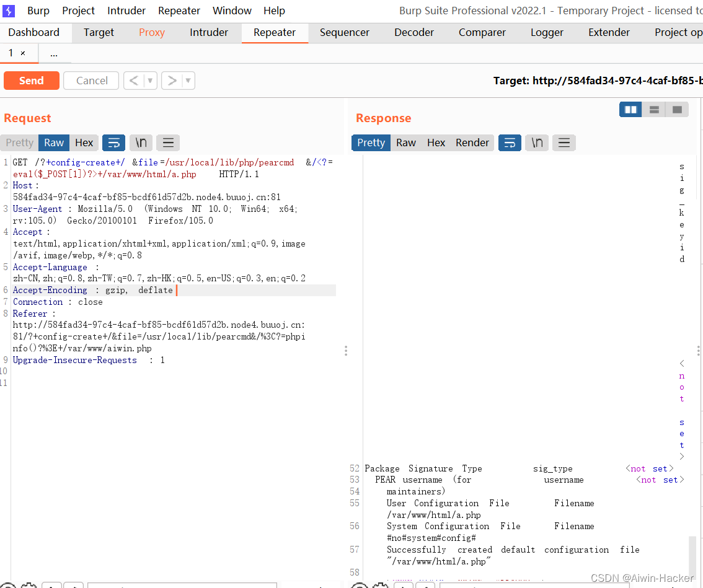Select response Hex view
The height and width of the screenshot is (588, 703).
436,143
